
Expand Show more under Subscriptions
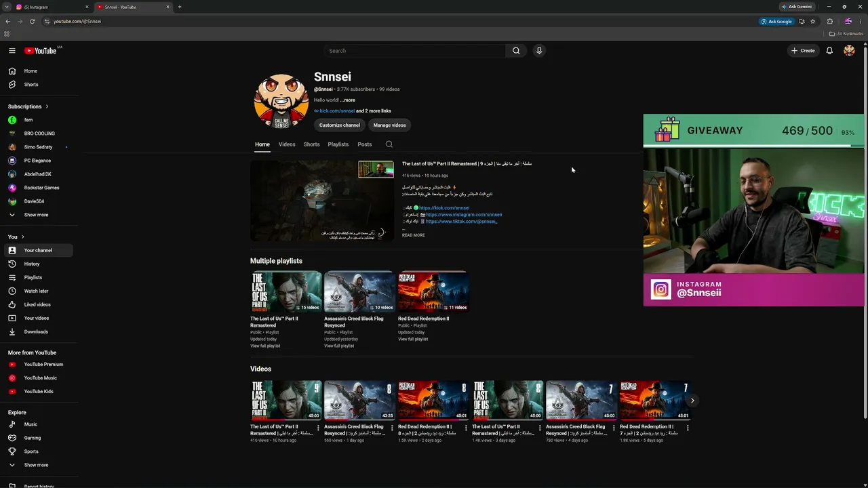(x=38, y=215)
